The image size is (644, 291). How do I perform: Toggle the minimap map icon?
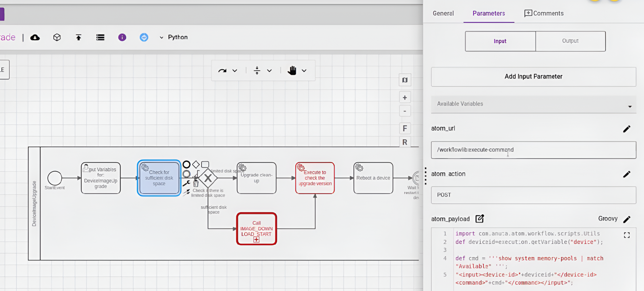coord(405,80)
